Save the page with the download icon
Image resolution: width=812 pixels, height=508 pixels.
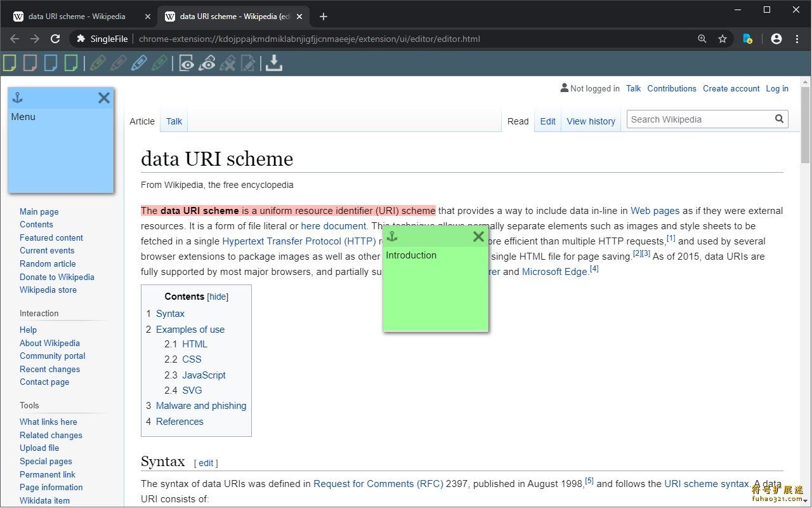[273, 63]
